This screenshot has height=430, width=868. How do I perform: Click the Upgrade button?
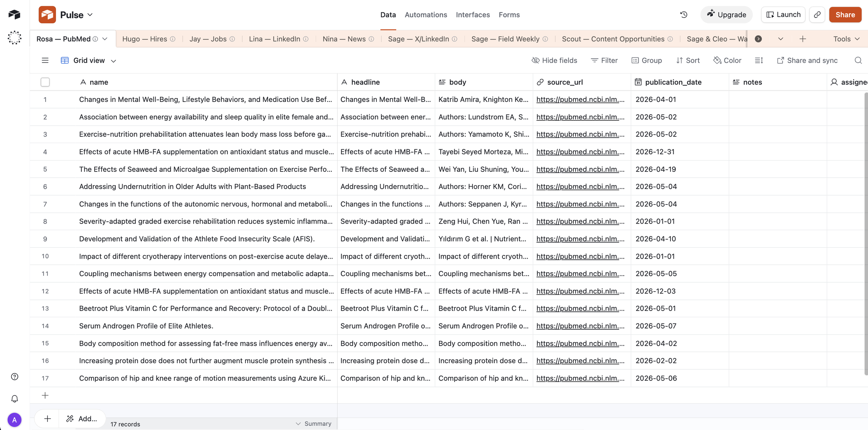[726, 15]
